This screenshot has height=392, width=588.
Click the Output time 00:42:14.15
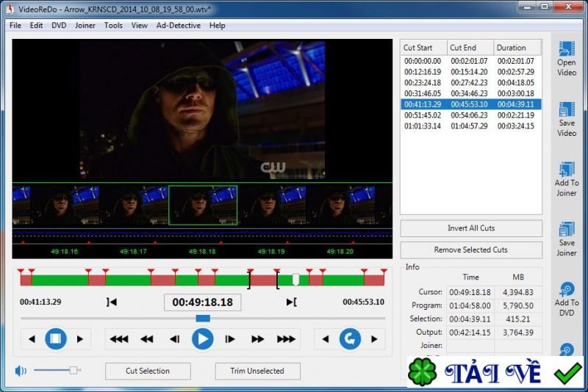coord(470,333)
